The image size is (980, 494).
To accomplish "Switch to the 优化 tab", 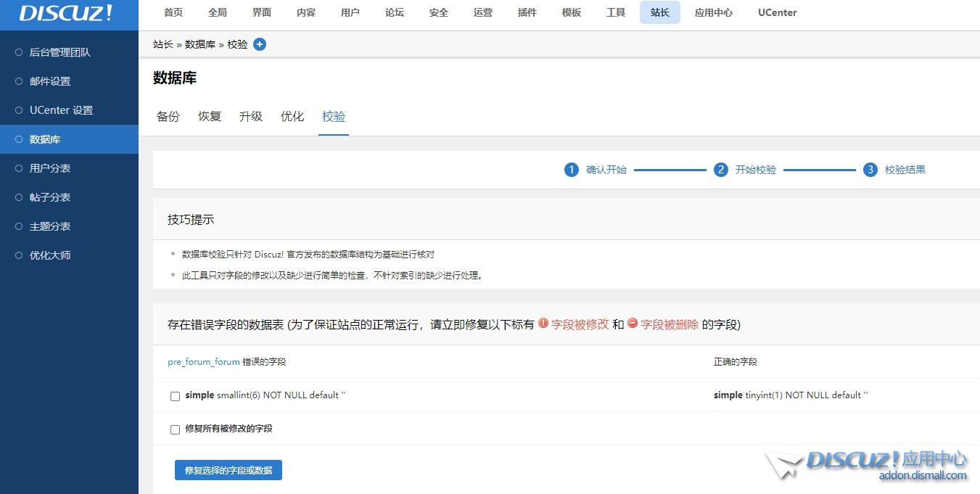I will point(292,117).
